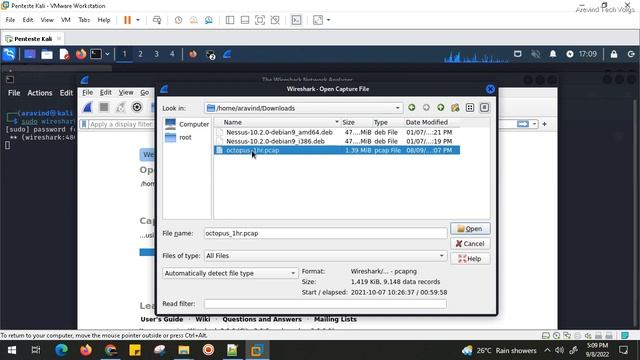
Task: Open Wireshark View menu
Action: coord(126,93)
